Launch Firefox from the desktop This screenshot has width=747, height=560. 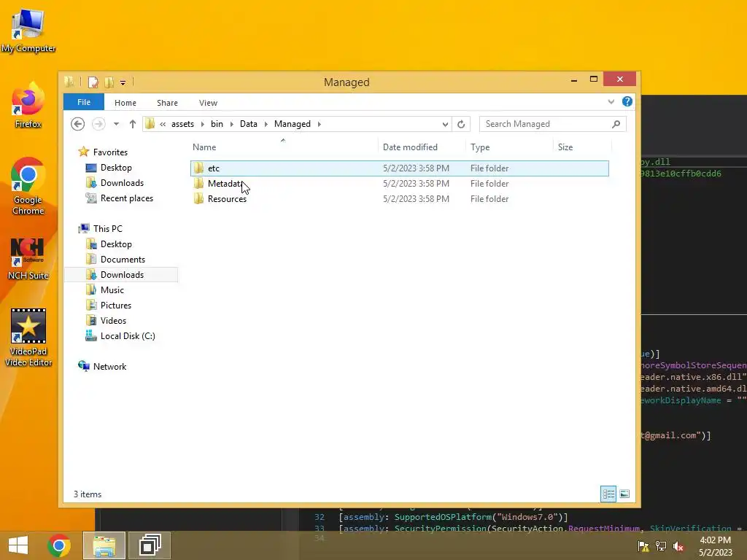tap(28, 106)
